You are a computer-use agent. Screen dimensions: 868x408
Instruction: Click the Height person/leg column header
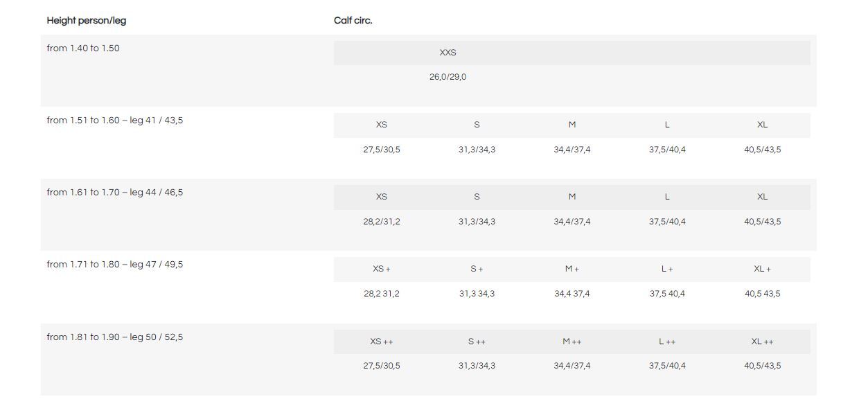pyautogui.click(x=87, y=21)
